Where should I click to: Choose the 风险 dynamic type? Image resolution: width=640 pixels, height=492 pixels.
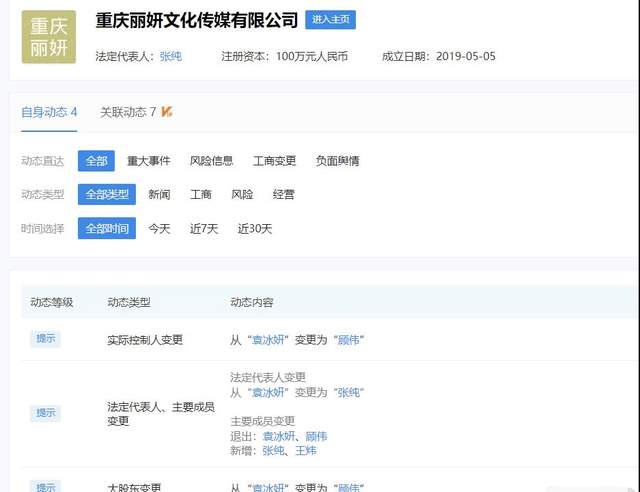click(x=242, y=194)
